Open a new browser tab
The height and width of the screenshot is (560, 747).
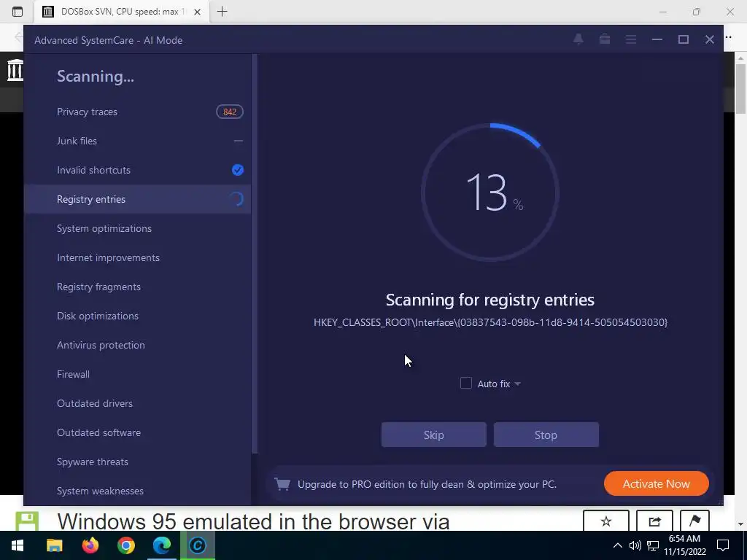(222, 12)
